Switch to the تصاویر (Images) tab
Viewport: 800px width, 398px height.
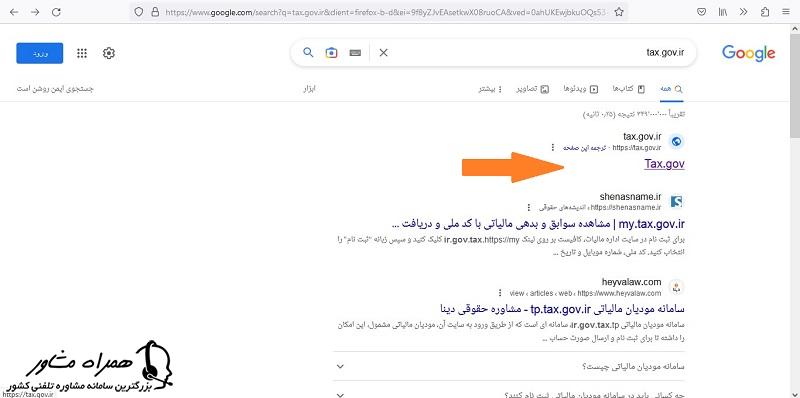click(x=533, y=89)
